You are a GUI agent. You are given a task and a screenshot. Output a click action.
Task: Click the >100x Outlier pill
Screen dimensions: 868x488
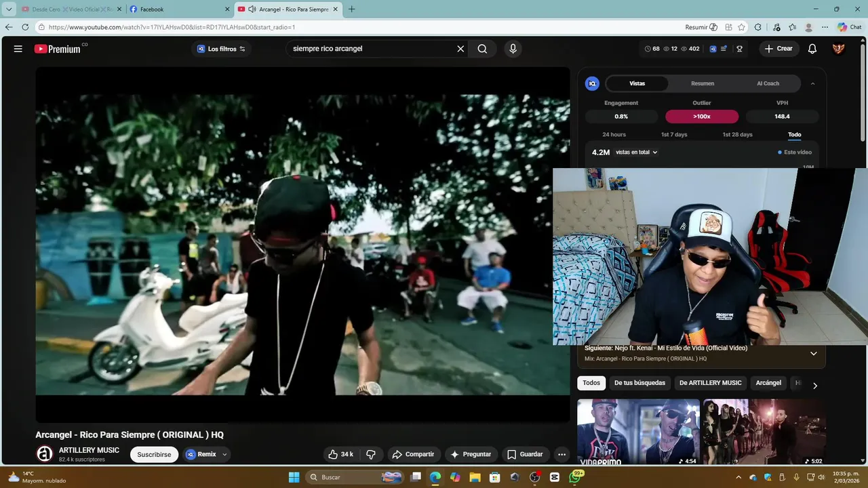(702, 117)
